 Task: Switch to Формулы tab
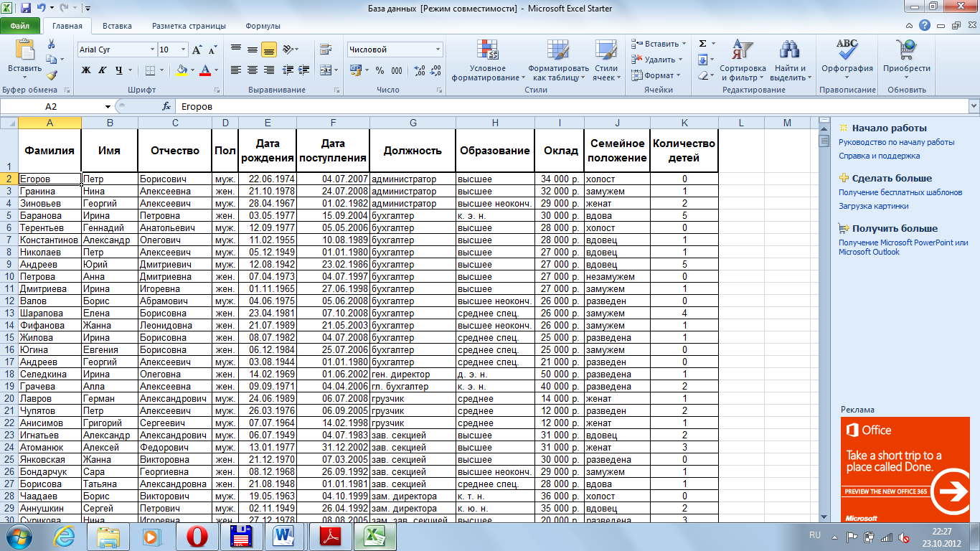[263, 26]
